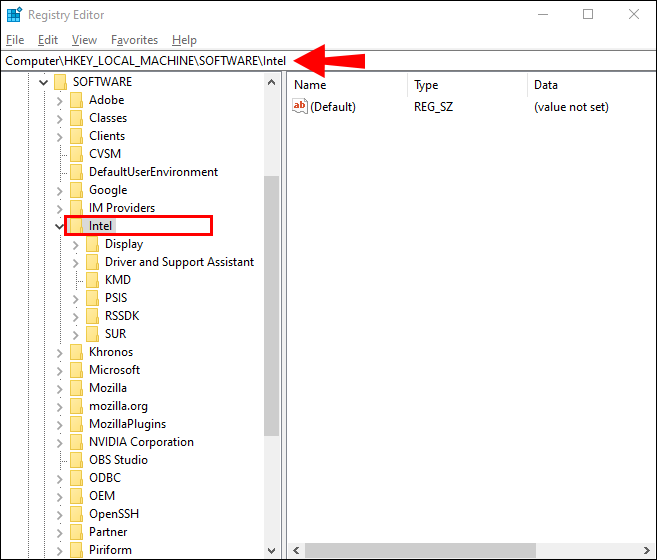Collapse the Intel key
Viewport: 657px width, 560px height.
[59, 227]
